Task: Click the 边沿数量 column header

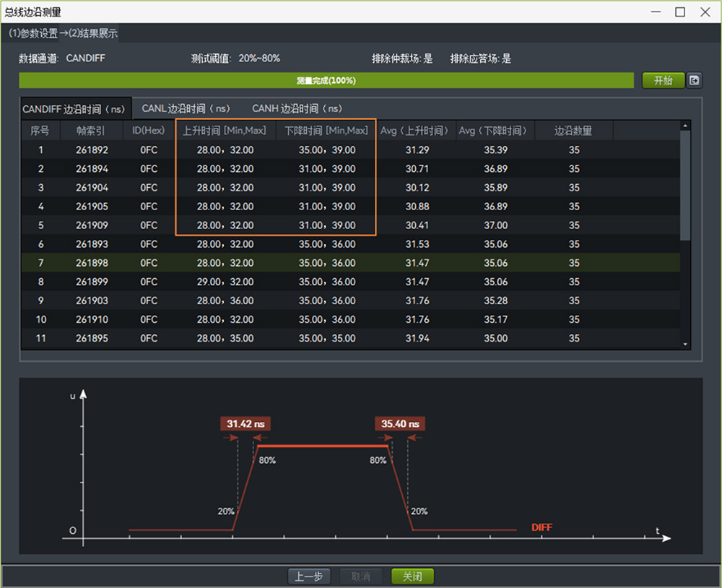Action: click(x=573, y=131)
